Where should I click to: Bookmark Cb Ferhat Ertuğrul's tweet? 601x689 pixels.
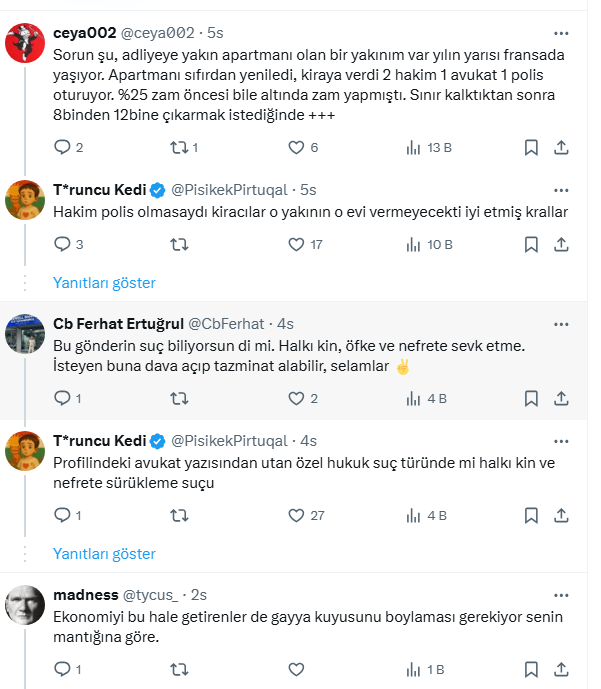532,399
